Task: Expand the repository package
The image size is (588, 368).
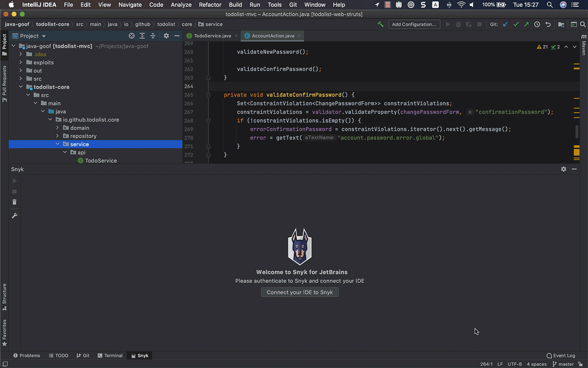Action: coord(57,136)
